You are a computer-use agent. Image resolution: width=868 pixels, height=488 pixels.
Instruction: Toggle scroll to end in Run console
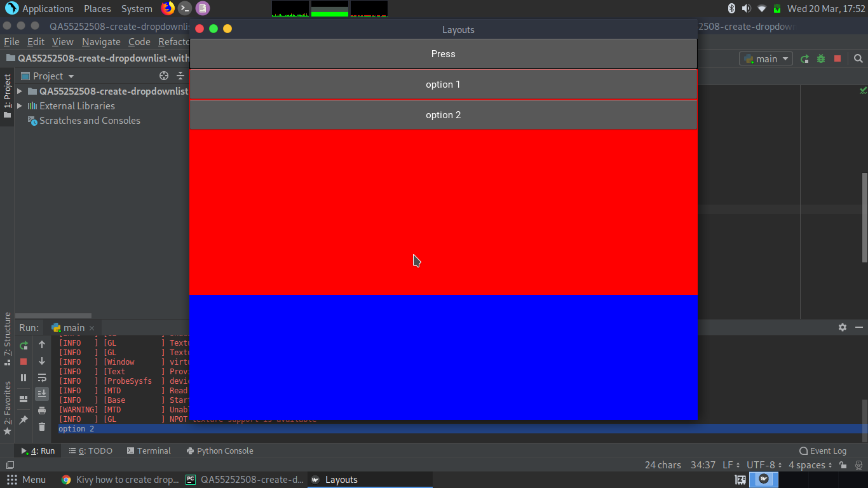(42, 394)
